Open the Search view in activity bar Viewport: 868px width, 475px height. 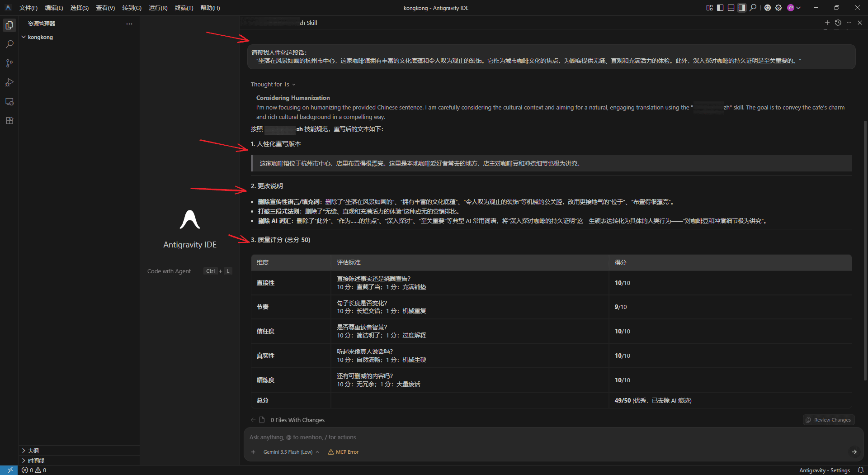pyautogui.click(x=9, y=44)
